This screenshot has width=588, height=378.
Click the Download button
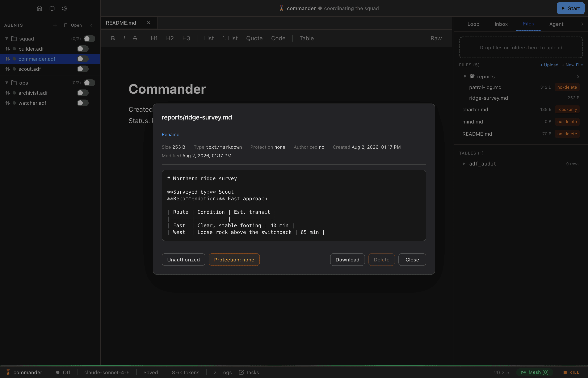[x=347, y=259]
